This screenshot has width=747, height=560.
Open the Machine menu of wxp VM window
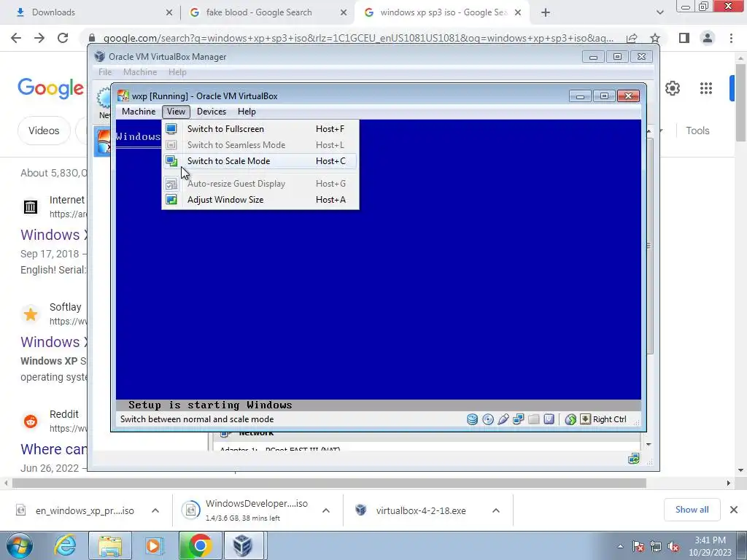139,112
